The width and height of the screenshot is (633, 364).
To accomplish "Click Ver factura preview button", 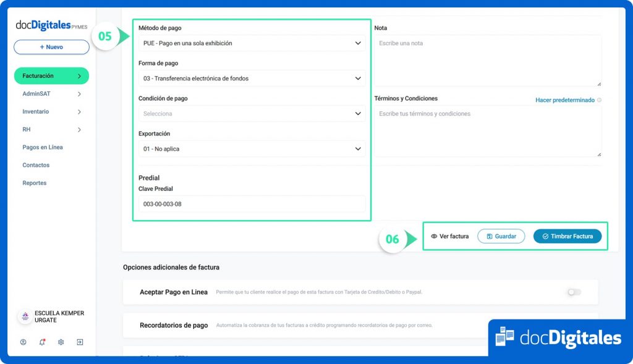I will click(450, 237).
